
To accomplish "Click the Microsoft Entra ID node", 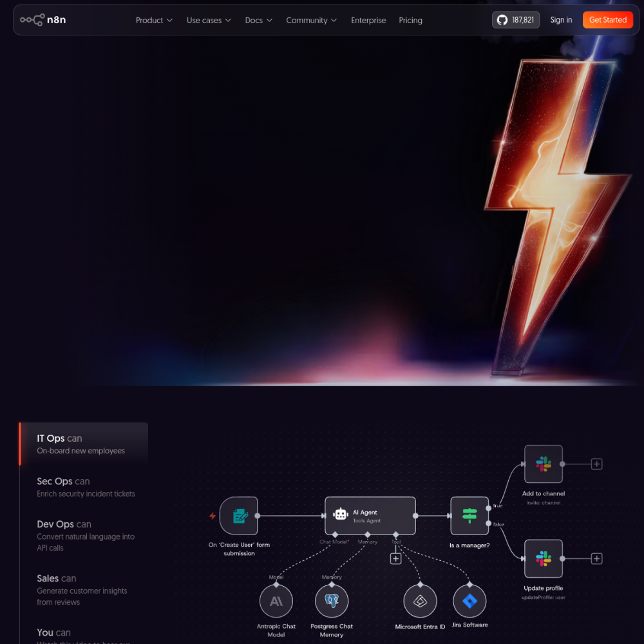I will pyautogui.click(x=420, y=601).
